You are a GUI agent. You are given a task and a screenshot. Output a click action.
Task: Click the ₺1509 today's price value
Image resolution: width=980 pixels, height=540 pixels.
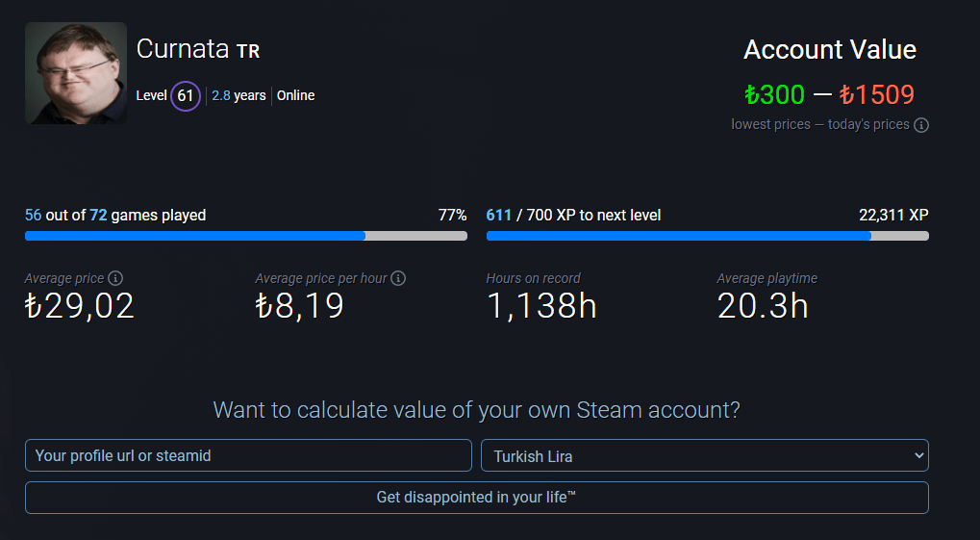click(876, 94)
